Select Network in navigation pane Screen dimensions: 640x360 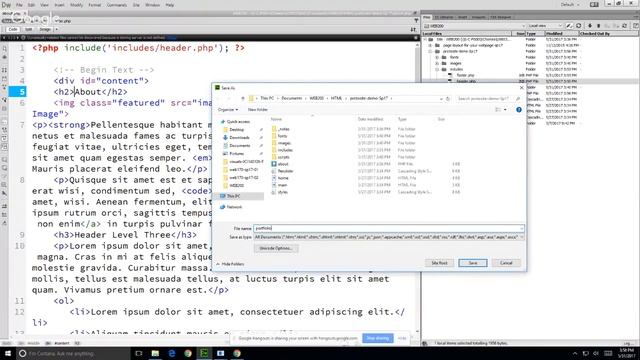pyautogui.click(x=234, y=207)
